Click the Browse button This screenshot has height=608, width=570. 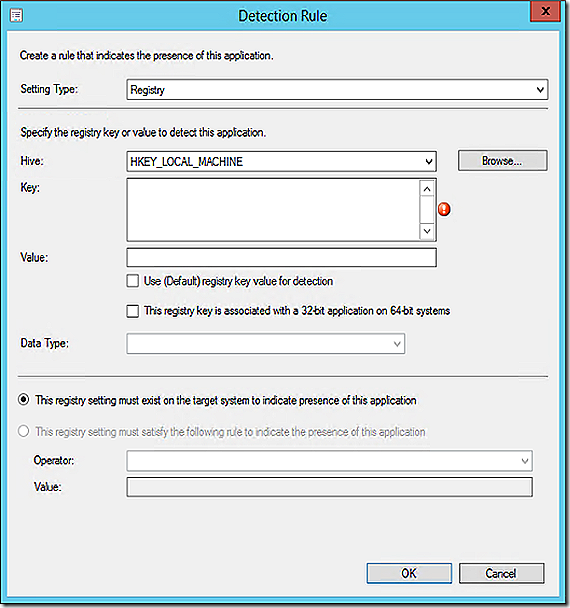(x=503, y=161)
